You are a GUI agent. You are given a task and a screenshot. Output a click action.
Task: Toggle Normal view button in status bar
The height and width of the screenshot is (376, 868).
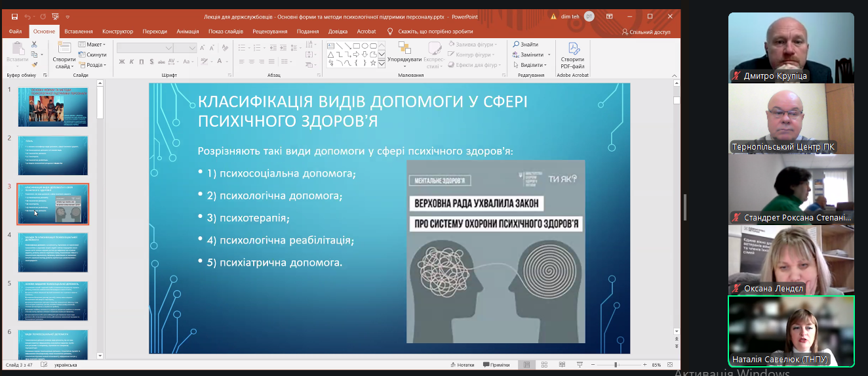(x=526, y=365)
